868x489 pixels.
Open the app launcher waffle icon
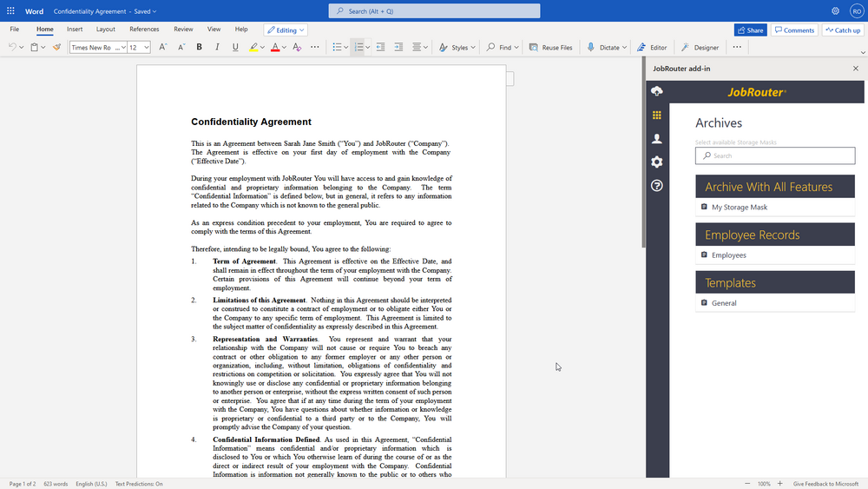click(x=10, y=11)
